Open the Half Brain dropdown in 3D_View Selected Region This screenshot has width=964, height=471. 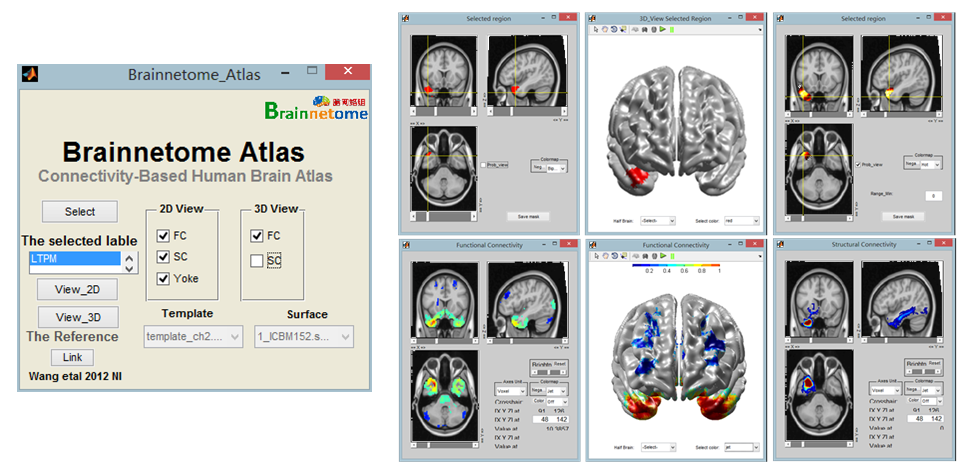[658, 220]
